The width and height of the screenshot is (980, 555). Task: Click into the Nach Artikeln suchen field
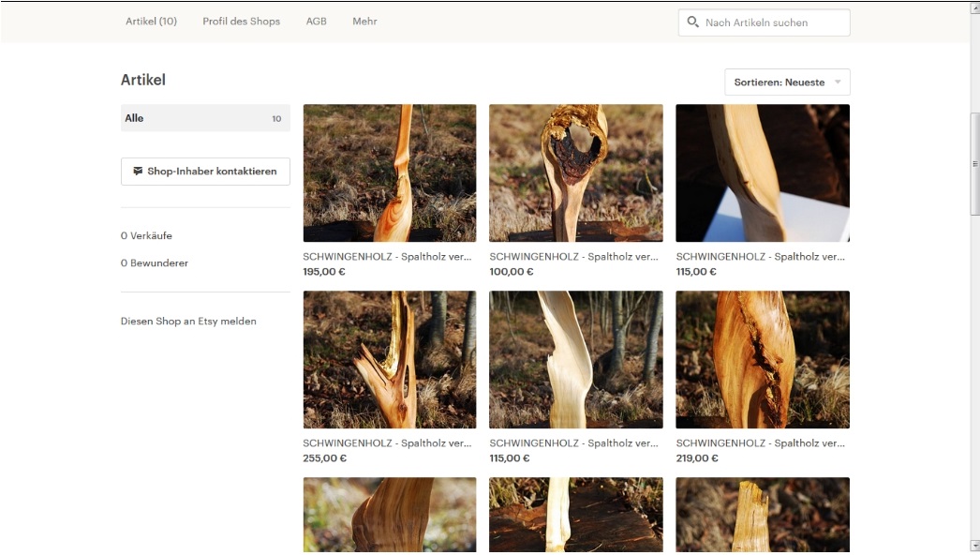click(x=764, y=22)
